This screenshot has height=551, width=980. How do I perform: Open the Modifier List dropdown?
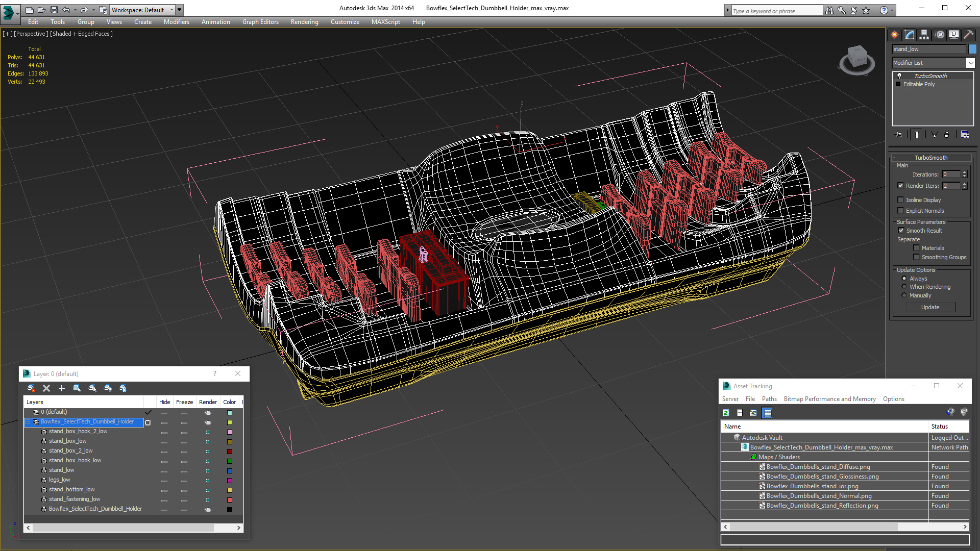pyautogui.click(x=970, y=63)
